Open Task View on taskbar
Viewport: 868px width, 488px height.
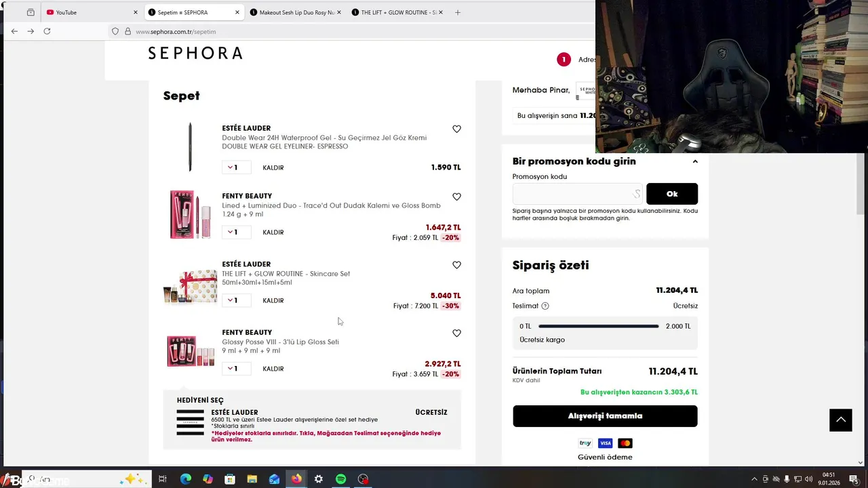163,479
